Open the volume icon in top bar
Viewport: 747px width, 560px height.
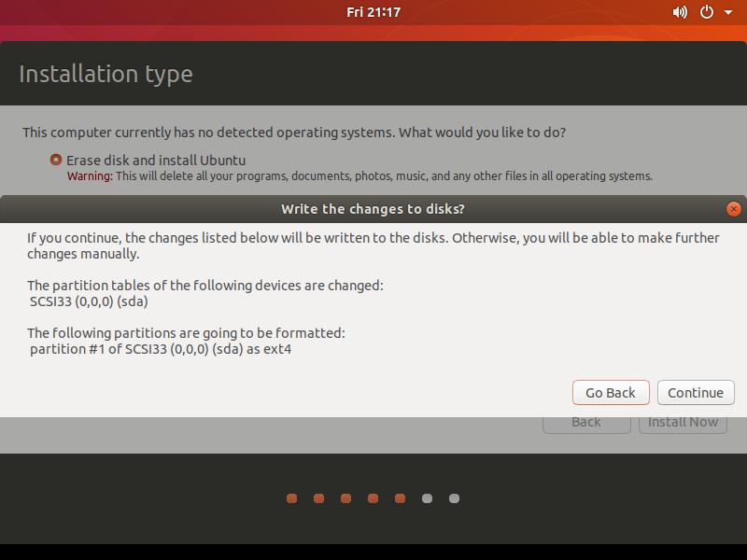(x=680, y=12)
